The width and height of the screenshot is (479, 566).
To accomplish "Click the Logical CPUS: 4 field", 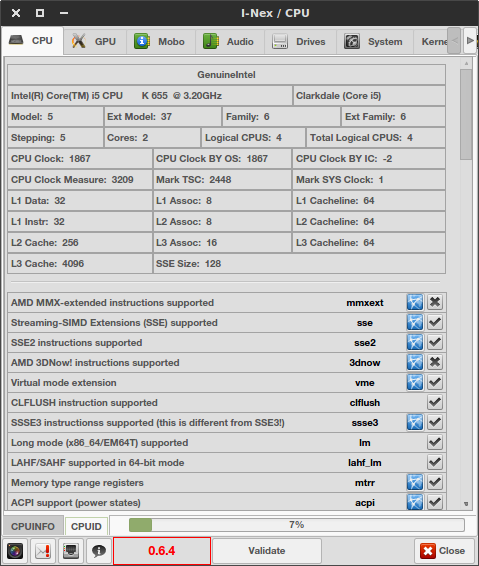I will pos(253,138).
